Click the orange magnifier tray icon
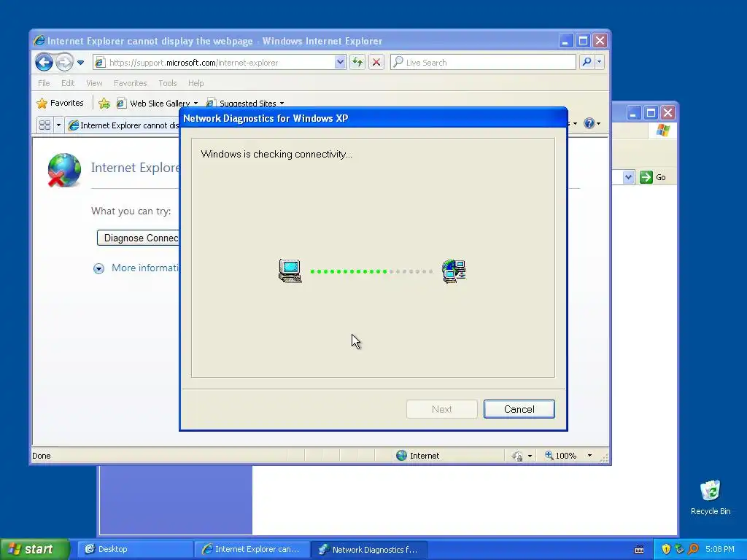 [x=693, y=549]
